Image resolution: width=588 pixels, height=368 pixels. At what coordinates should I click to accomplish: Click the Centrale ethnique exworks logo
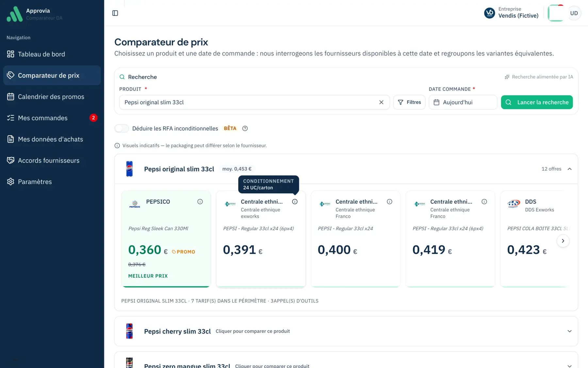(230, 204)
